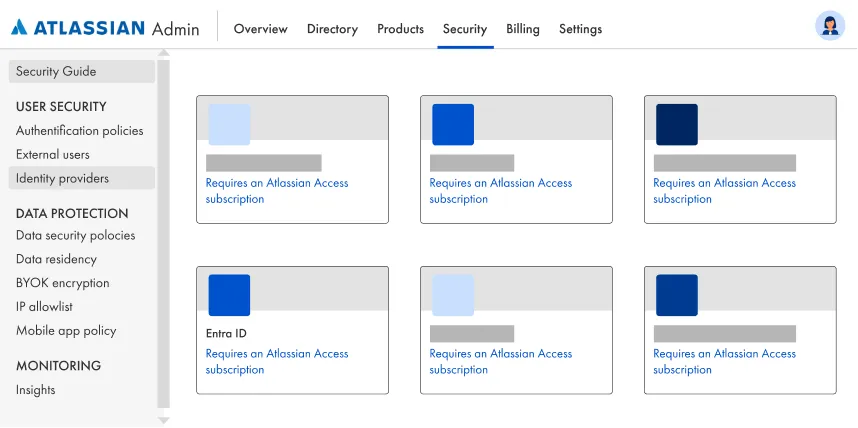The image size is (858, 428).
Task: Click the blue icon in top-row middle card
Action: pyautogui.click(x=453, y=124)
